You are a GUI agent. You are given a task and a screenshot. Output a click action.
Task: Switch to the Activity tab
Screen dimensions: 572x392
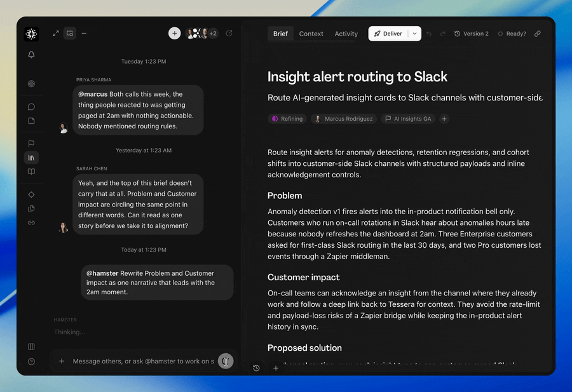coord(346,34)
